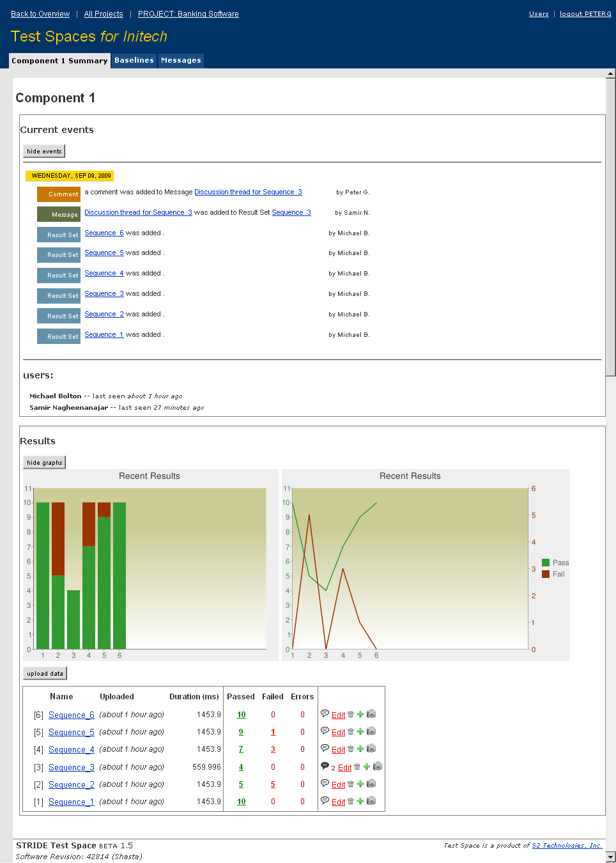The height and width of the screenshot is (863, 616).
Task: Open the Users link
Action: click(539, 14)
